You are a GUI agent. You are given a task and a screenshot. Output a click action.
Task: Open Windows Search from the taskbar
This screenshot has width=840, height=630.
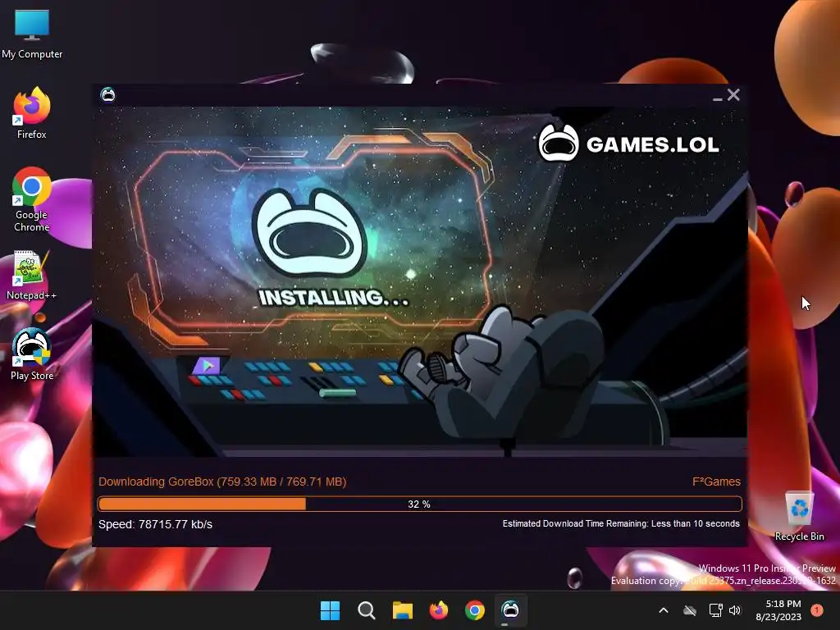367,610
